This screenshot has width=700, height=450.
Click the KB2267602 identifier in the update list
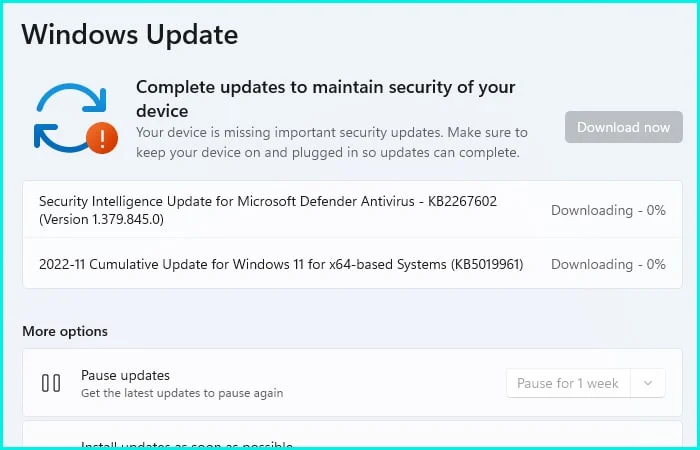point(458,201)
